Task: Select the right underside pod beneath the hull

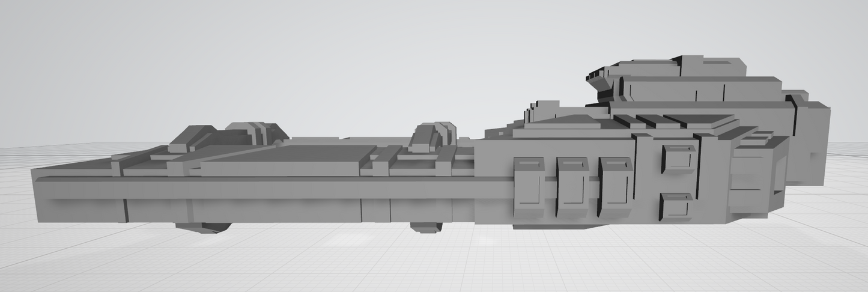Action: pyautogui.click(x=426, y=227)
